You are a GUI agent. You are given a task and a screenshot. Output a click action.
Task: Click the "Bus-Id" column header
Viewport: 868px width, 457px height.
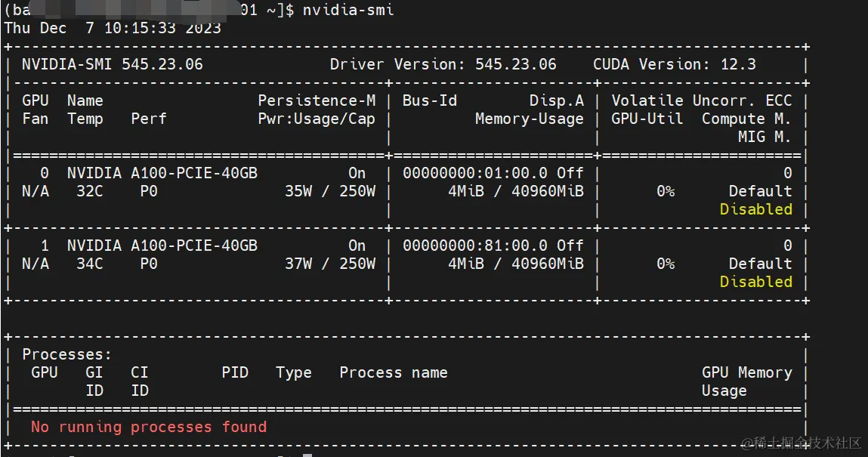coord(430,100)
